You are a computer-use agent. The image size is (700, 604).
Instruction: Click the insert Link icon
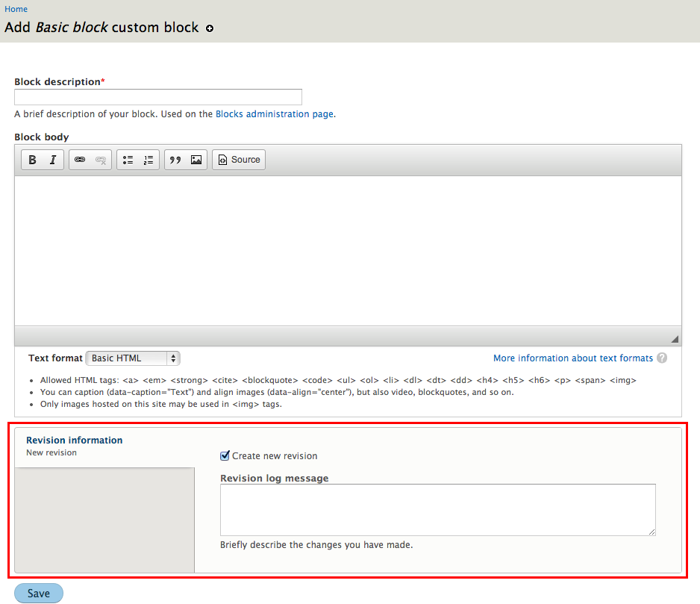pyautogui.click(x=80, y=160)
